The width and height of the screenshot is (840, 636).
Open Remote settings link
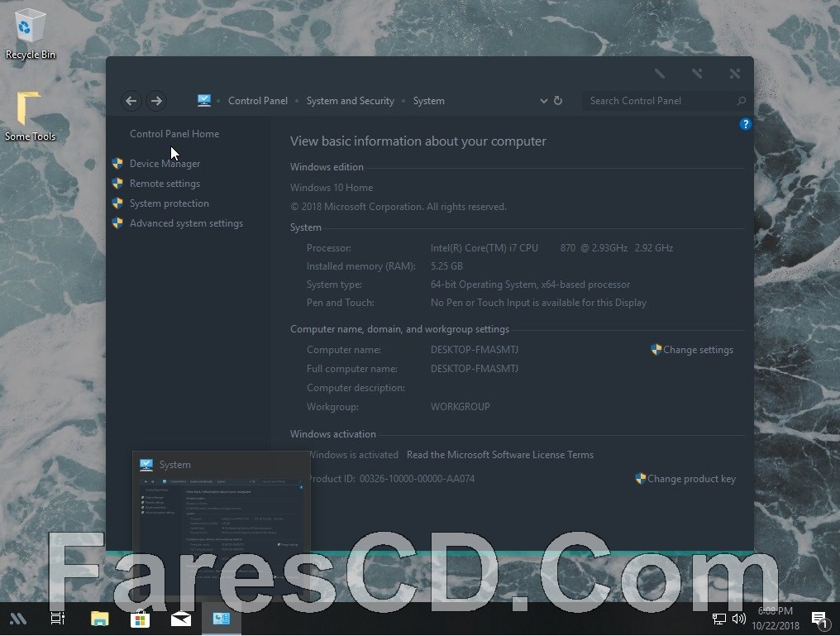(x=165, y=184)
